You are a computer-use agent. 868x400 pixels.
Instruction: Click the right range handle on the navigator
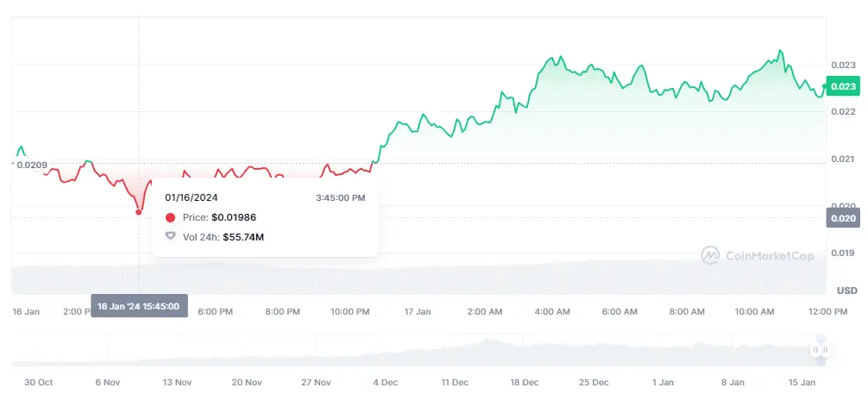click(x=824, y=349)
